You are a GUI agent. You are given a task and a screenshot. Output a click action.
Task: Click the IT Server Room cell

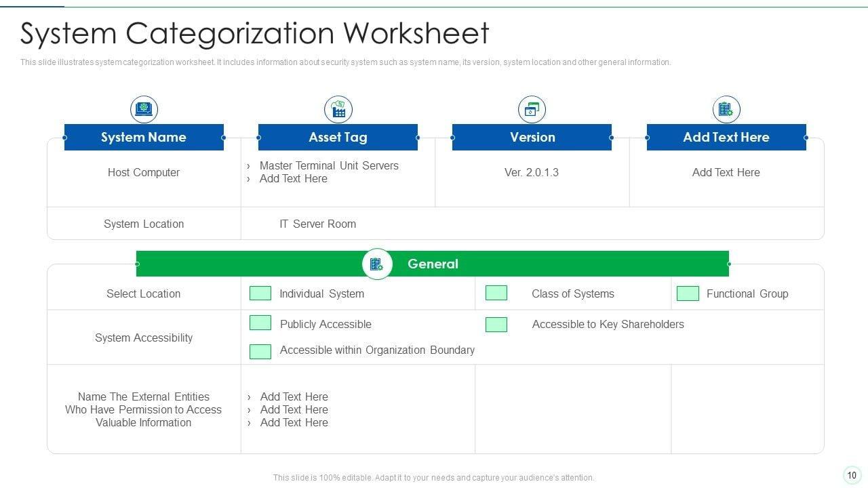[317, 224]
